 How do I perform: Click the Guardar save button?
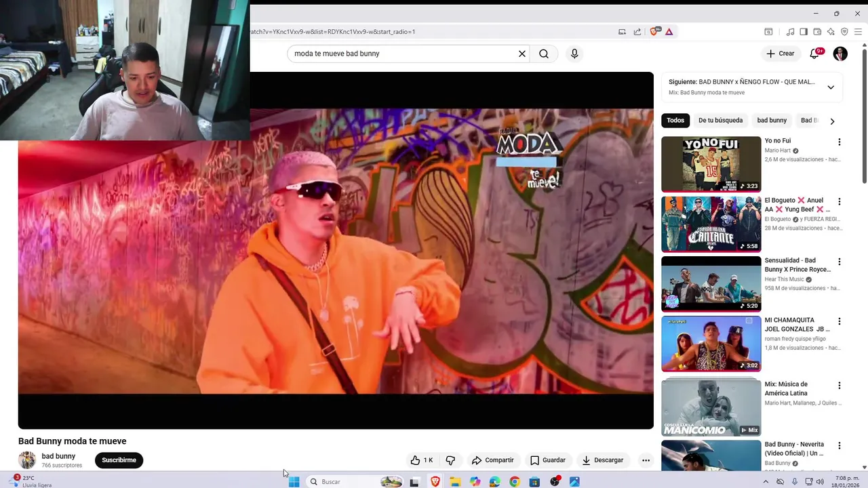pyautogui.click(x=548, y=460)
